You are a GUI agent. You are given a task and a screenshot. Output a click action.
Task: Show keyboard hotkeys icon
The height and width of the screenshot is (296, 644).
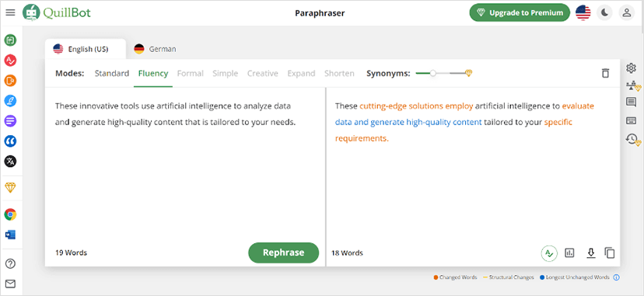coord(632,120)
